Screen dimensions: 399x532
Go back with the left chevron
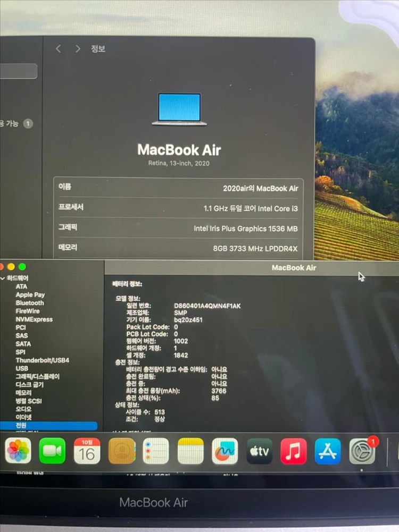pos(59,49)
